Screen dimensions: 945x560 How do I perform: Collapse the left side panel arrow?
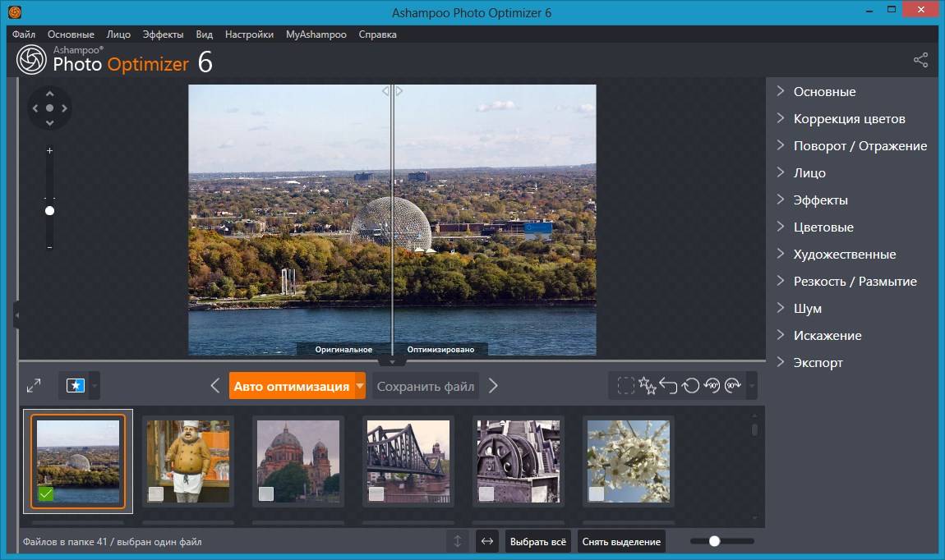17,315
